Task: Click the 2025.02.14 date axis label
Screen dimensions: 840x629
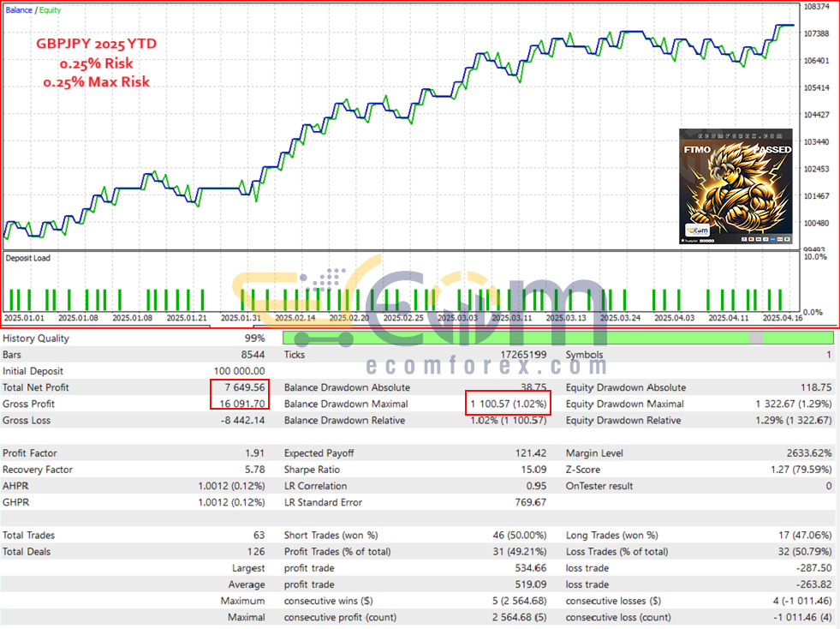Action: [297, 318]
